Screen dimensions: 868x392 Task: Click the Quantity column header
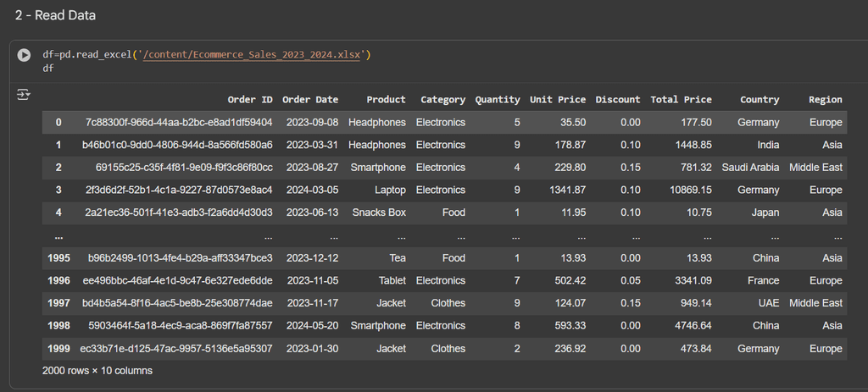point(497,100)
